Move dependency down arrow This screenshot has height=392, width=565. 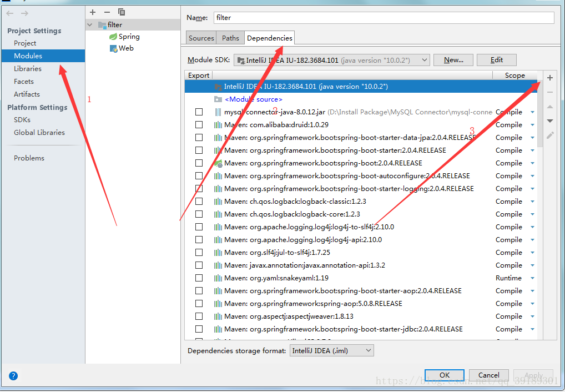(x=550, y=121)
